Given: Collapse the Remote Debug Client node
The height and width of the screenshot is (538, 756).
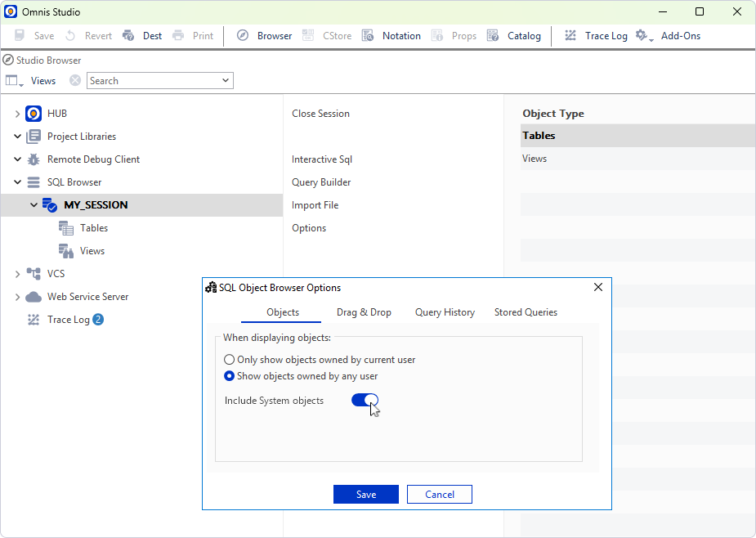Looking at the screenshot, I should click(17, 159).
